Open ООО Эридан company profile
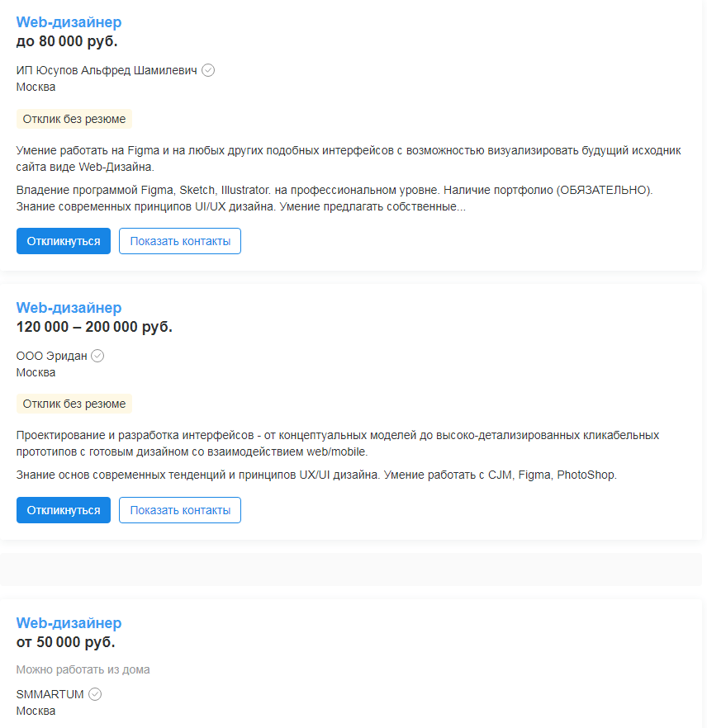The height and width of the screenshot is (728, 707). coord(51,356)
